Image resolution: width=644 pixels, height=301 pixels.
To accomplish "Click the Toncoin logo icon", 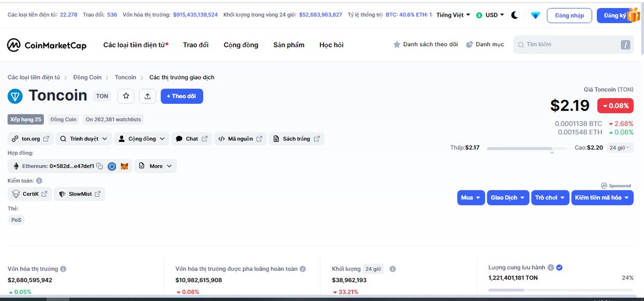I will pyautogui.click(x=15, y=96).
